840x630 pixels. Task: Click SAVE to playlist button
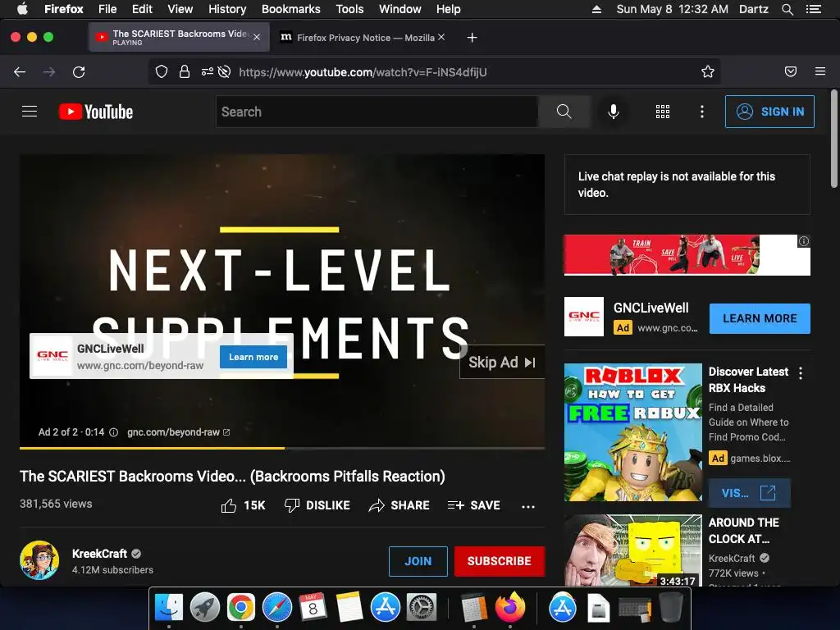(x=473, y=505)
